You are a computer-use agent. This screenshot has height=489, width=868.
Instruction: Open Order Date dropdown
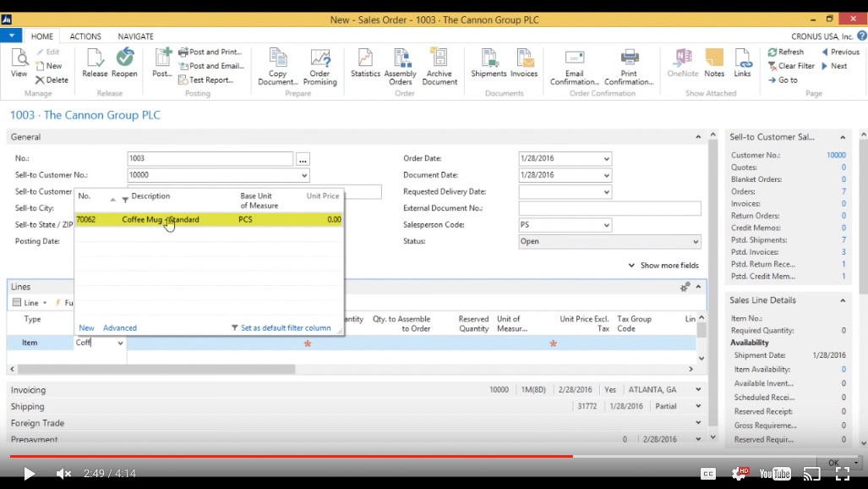coord(606,158)
